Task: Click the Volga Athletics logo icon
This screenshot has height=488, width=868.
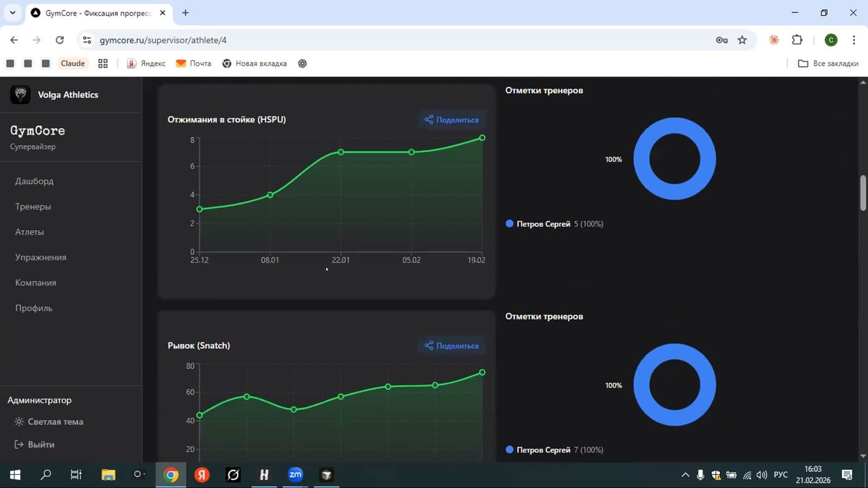Action: tap(20, 95)
